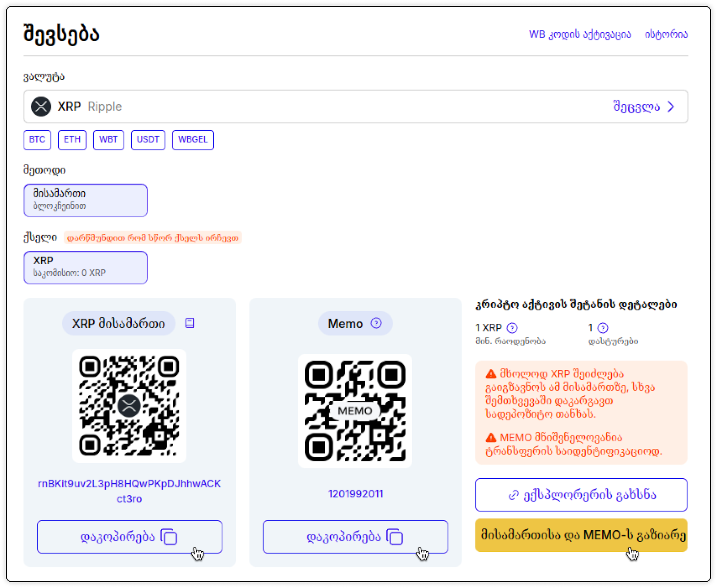Click the yellow მისამართისა და MEMO-ს გაზიარე button
This screenshot has height=588, width=717.
[581, 535]
